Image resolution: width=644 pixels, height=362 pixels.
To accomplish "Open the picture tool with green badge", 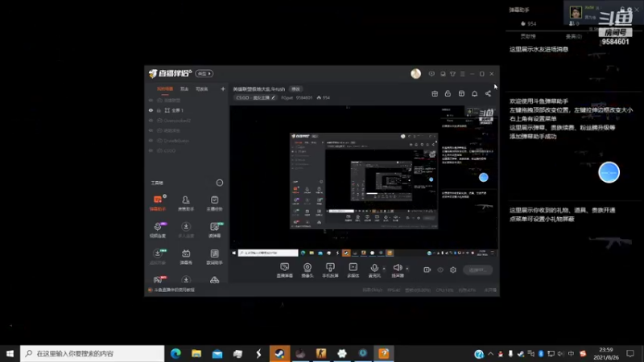I will (x=214, y=230).
